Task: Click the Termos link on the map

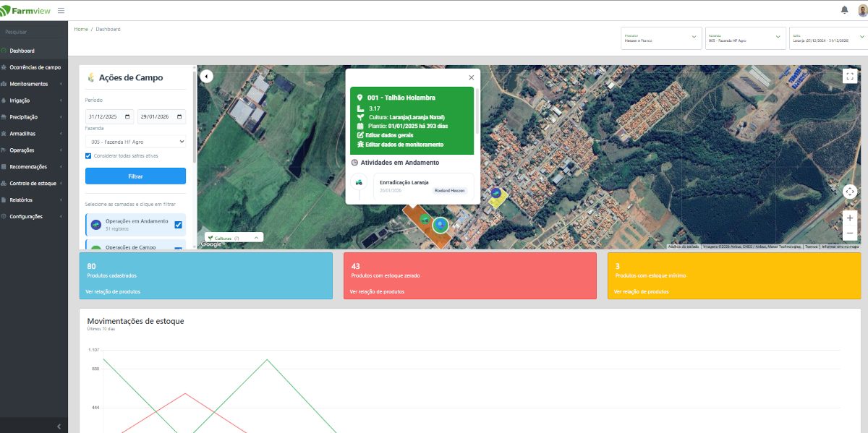Action: (812, 246)
